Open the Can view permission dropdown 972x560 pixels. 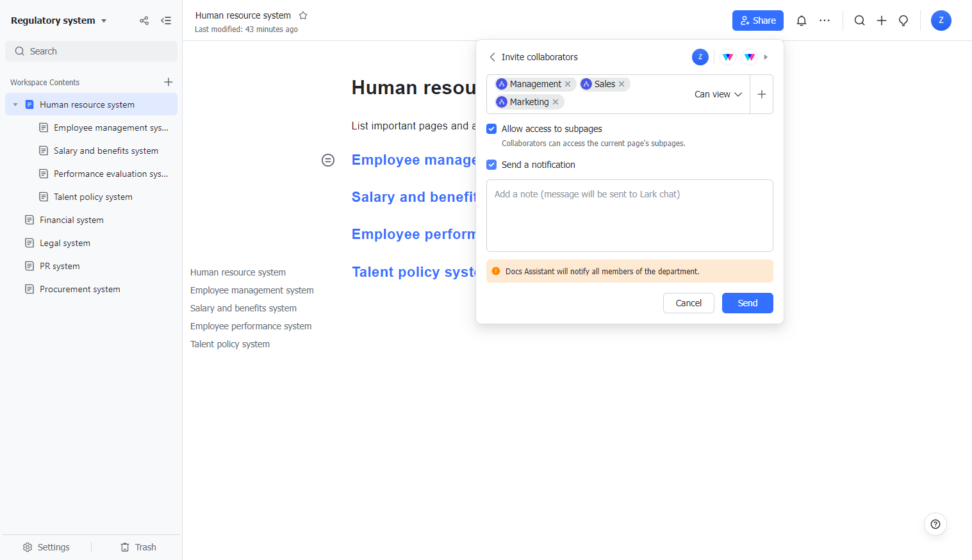718,94
